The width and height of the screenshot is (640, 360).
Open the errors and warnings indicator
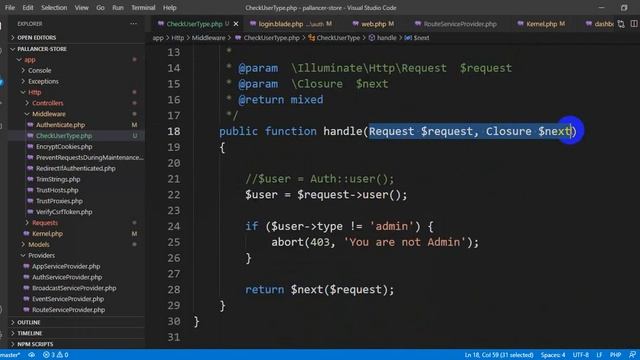56,355
